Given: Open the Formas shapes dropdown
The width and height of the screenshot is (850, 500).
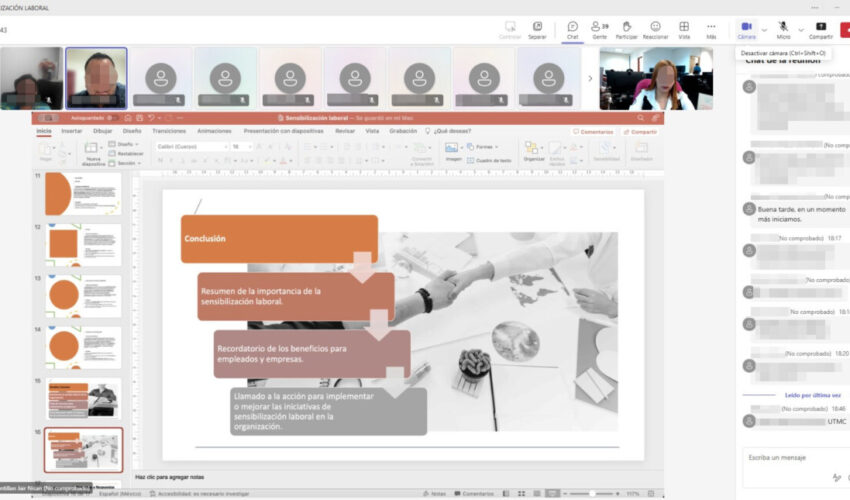Looking at the screenshot, I should [482, 147].
